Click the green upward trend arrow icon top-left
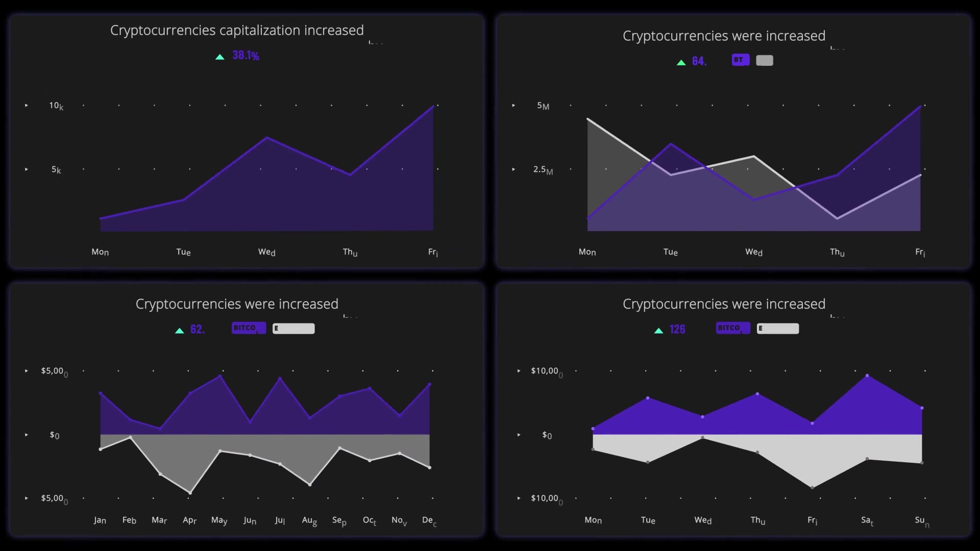The height and width of the screenshot is (551, 980). [x=219, y=56]
